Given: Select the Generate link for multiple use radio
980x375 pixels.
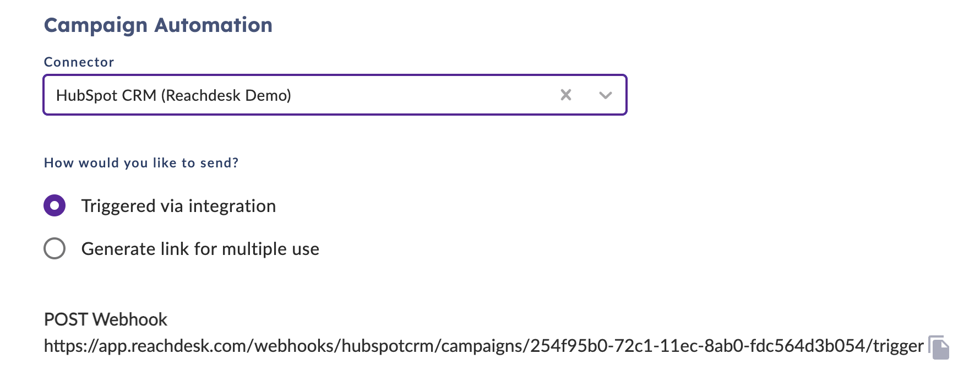Looking at the screenshot, I should coord(55,248).
